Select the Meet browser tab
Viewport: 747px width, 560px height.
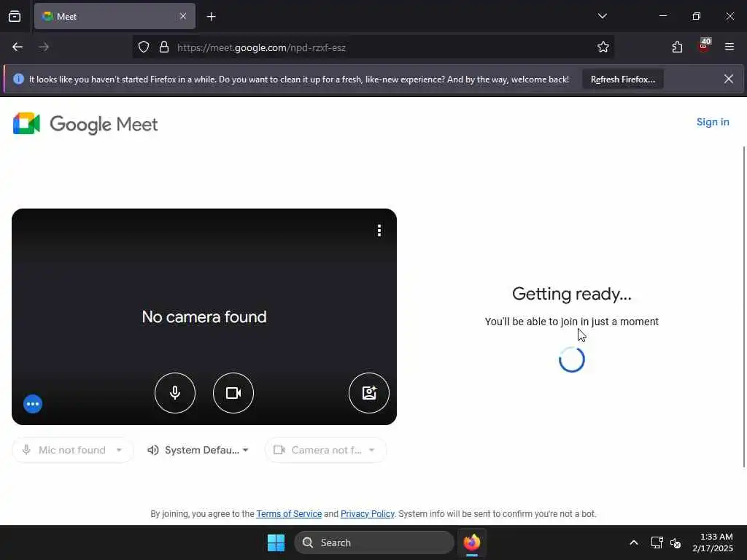[x=115, y=16]
